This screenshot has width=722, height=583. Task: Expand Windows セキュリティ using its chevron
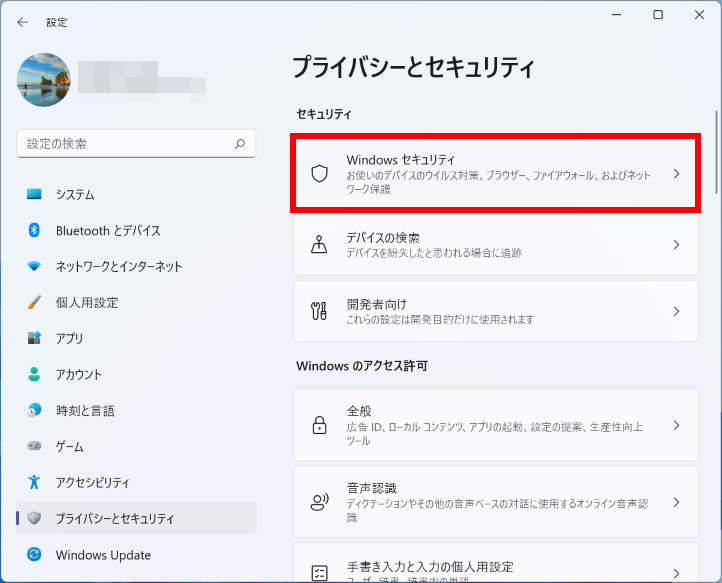[676, 174]
